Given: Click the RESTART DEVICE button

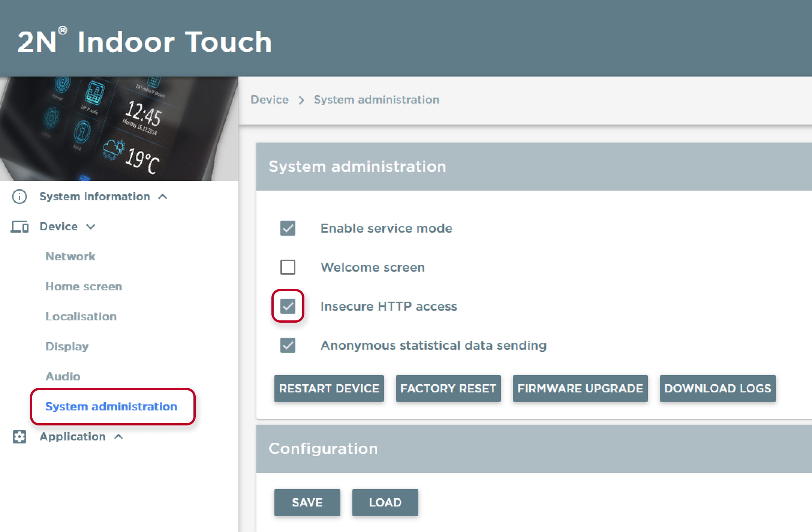Looking at the screenshot, I should [x=329, y=389].
